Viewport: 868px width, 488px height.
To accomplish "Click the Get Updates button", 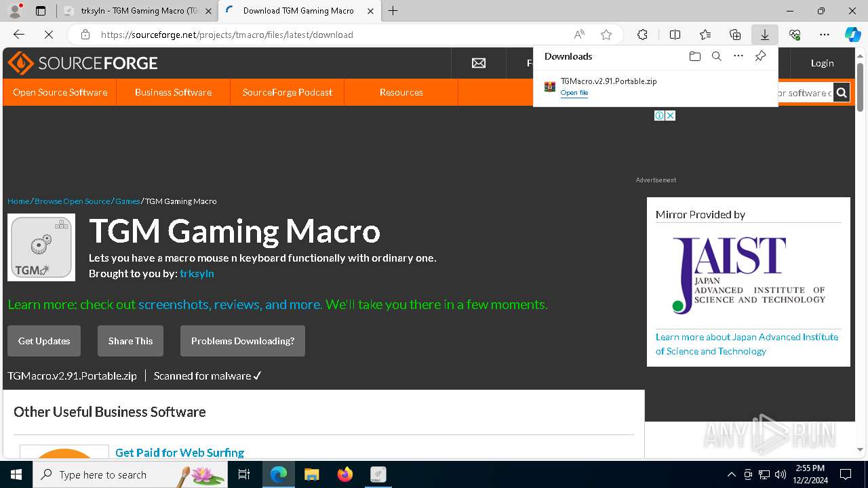I will 44,341.
